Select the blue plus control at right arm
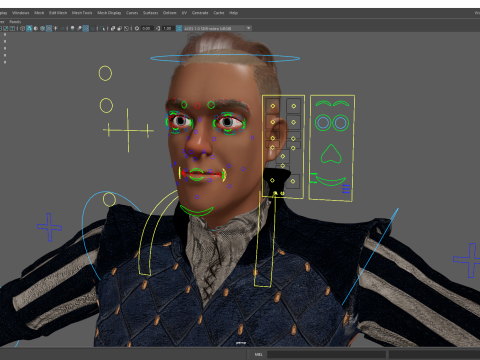480x360 pixels. pos(468,259)
